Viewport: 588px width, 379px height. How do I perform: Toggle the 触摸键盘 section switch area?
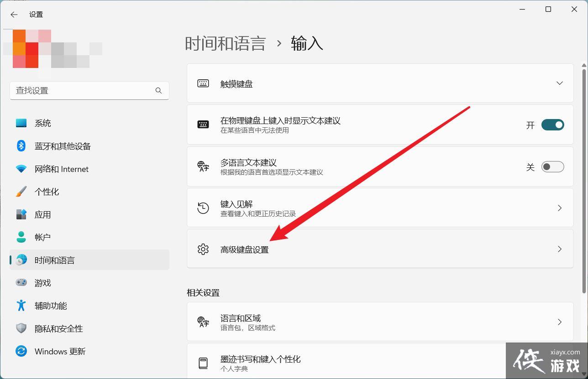click(560, 83)
